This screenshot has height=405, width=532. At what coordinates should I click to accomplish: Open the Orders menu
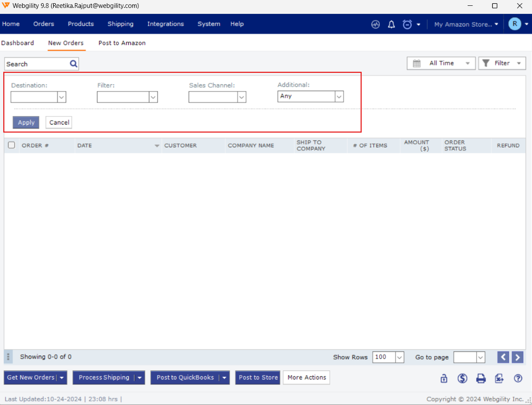tap(44, 24)
